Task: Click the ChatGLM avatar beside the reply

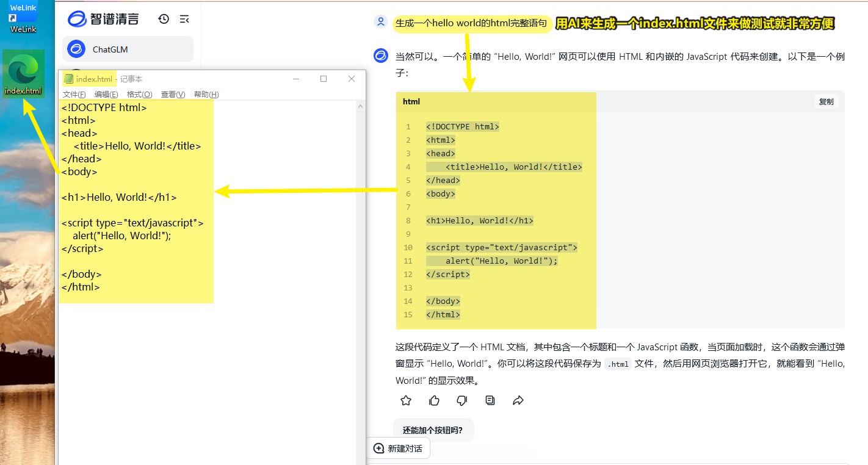Action: (381, 56)
